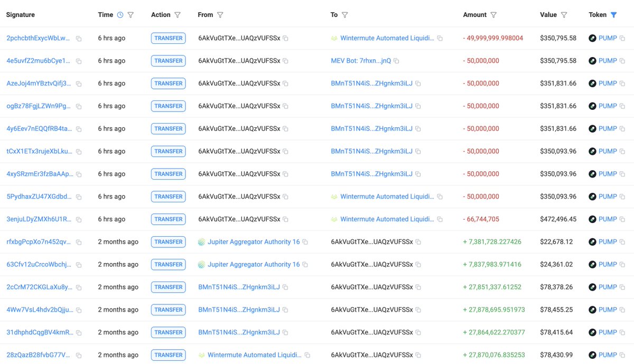Open the From column filter
Viewport: 634px width, 364px height.
(220, 15)
